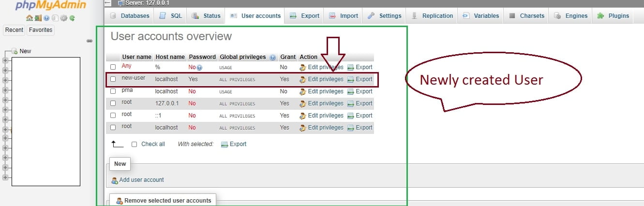Screen dimensions: 644x206
Task: Click the Grant column header
Action: [288, 57]
